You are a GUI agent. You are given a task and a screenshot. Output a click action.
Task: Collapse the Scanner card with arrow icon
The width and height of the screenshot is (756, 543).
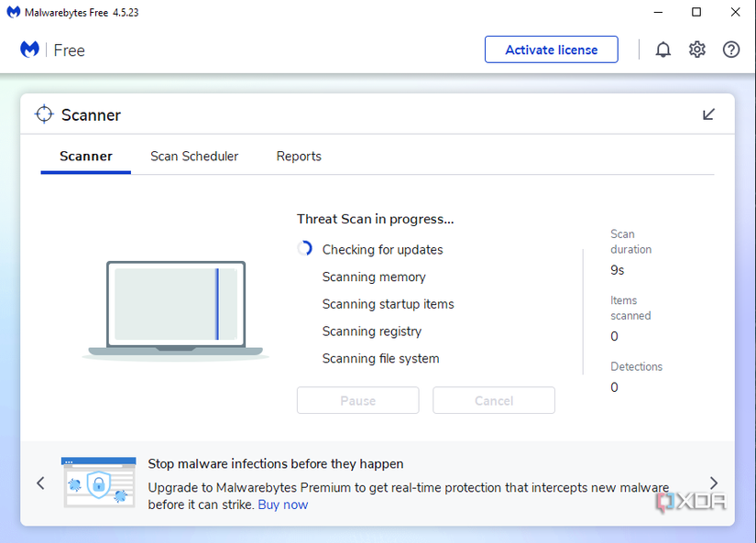point(708,114)
